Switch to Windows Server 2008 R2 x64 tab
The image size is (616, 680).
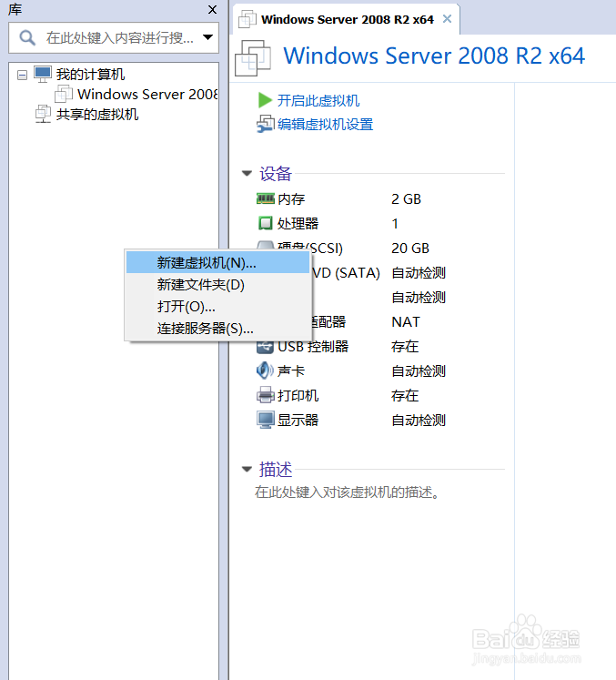[x=348, y=19]
